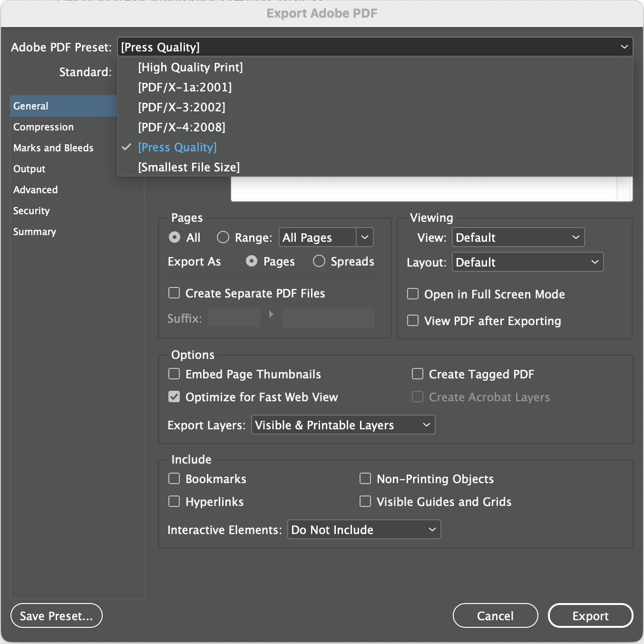Open the View dropdown set to Default

[x=518, y=237]
